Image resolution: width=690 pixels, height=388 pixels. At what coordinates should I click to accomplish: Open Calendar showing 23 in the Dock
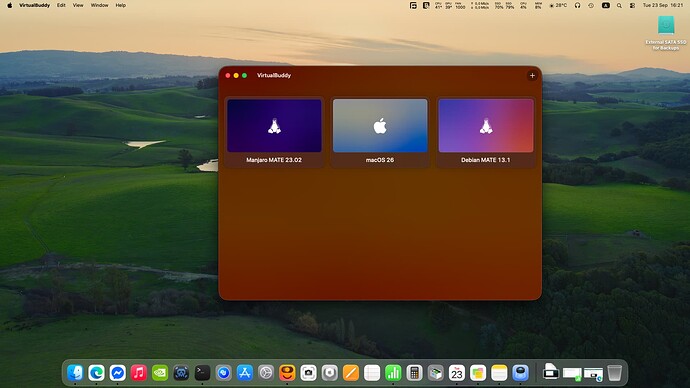[457, 373]
